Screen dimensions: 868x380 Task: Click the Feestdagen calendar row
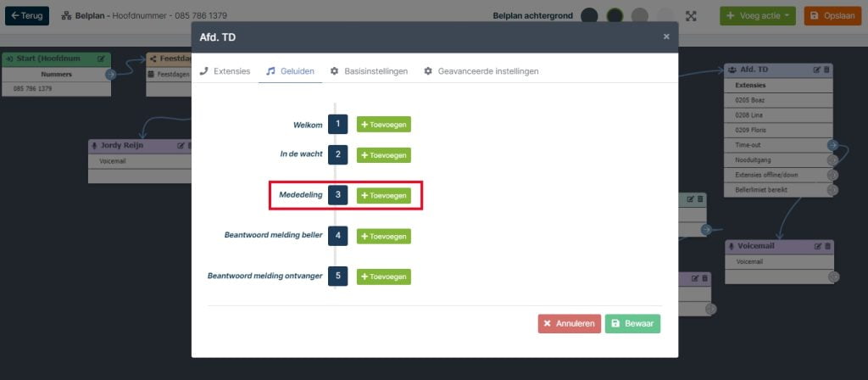tap(169, 75)
